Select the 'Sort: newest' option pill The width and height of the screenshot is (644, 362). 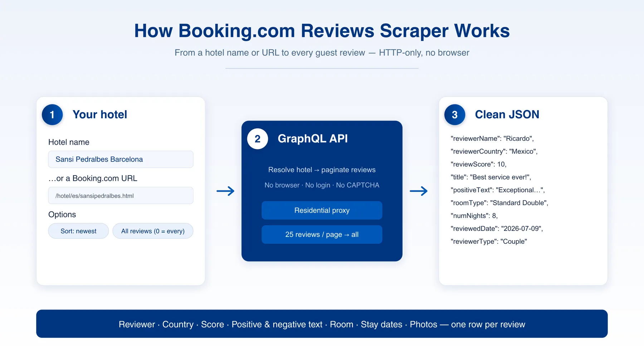(x=78, y=231)
